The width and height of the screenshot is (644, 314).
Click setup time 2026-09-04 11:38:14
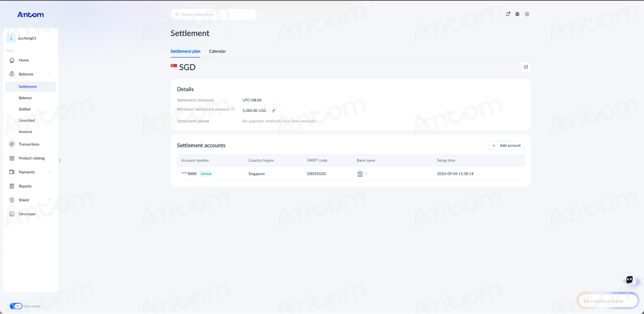pyautogui.click(x=455, y=174)
